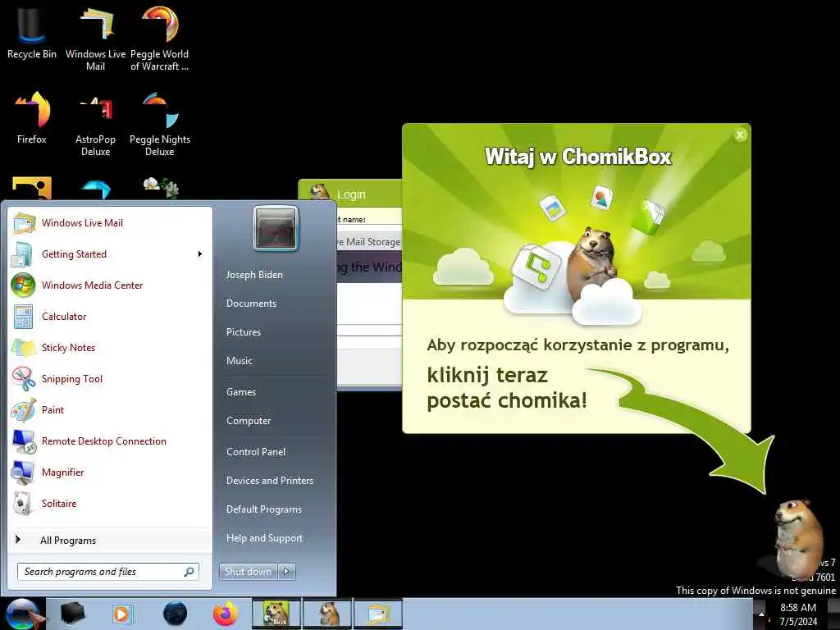Launch Firefox from the desktop icon

coord(32,116)
